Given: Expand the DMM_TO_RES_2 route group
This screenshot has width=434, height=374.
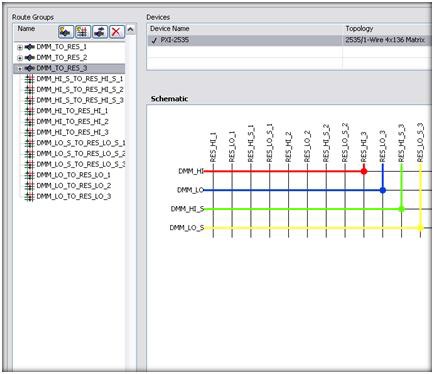Looking at the screenshot, I should [x=20, y=58].
